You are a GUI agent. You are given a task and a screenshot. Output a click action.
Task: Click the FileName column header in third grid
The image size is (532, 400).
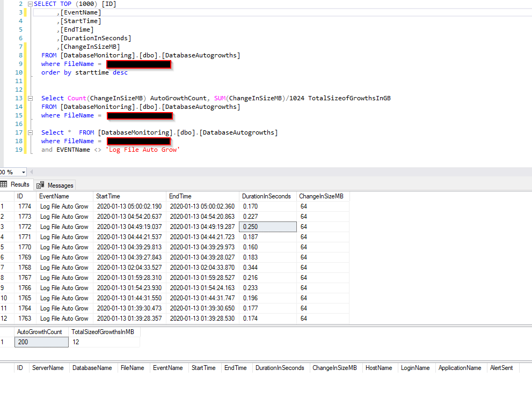(134, 368)
